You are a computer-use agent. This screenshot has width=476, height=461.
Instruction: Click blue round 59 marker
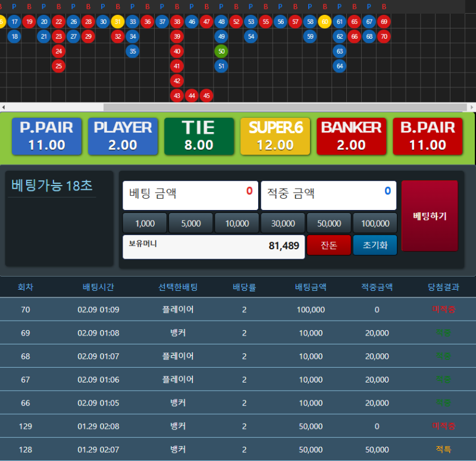tap(310, 36)
